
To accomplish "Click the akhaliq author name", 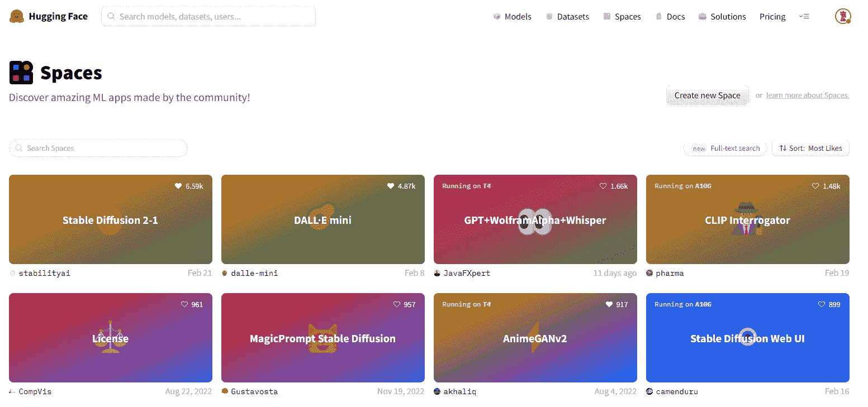I will (x=460, y=391).
